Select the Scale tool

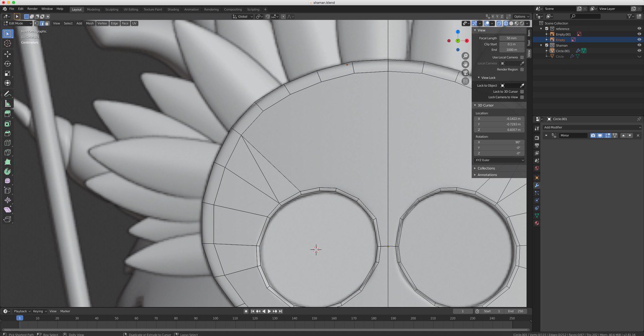click(x=8, y=74)
